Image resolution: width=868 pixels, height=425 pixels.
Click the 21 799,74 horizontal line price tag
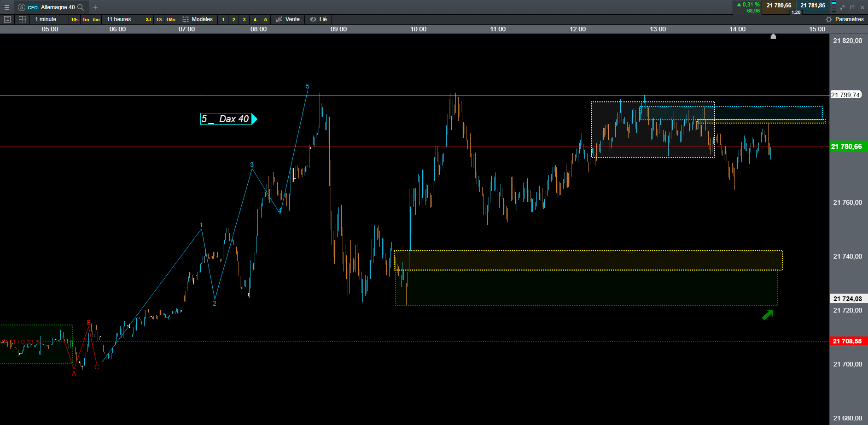click(845, 95)
